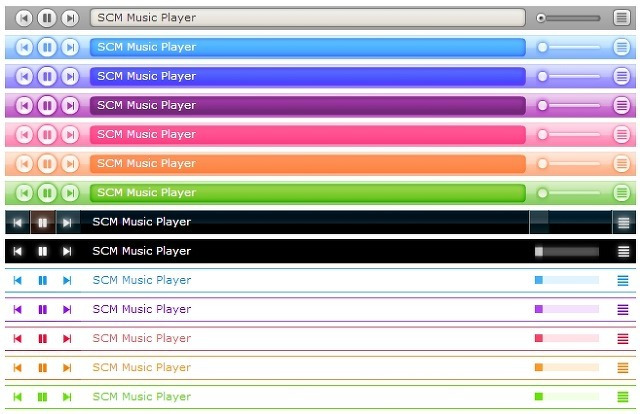Skip next on the solid black player
Viewport: 640px width, 414px height.
point(67,251)
